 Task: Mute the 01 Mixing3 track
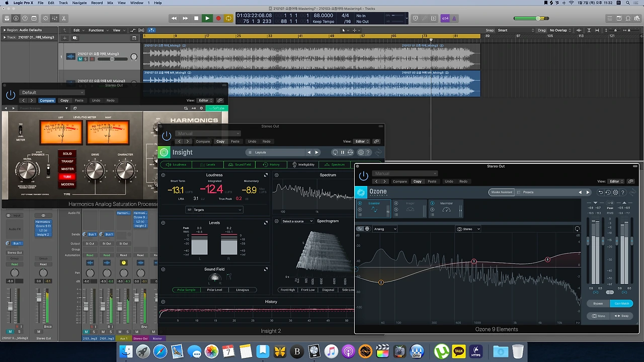coord(80,59)
